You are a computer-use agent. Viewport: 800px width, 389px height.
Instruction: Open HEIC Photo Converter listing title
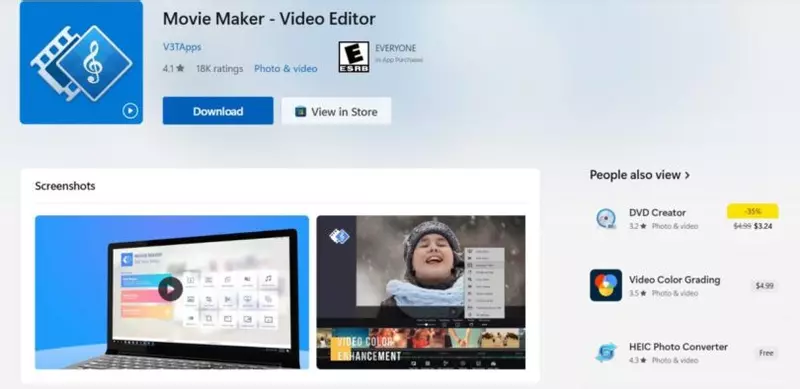[678, 347]
